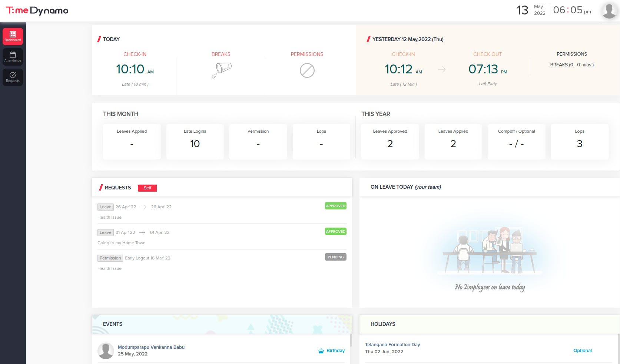Open the user profile avatar
The image size is (620, 364).
pyautogui.click(x=608, y=10)
